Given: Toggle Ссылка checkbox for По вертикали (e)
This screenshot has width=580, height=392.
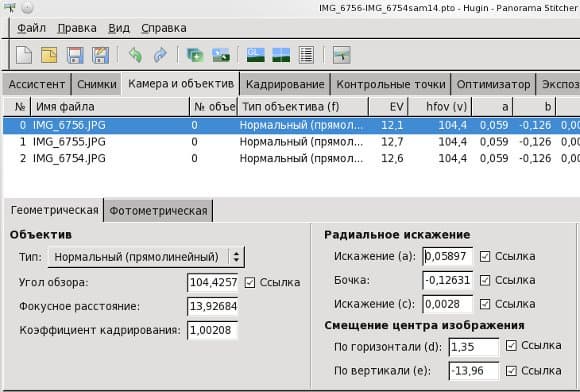Looking at the screenshot, I should tap(511, 371).
